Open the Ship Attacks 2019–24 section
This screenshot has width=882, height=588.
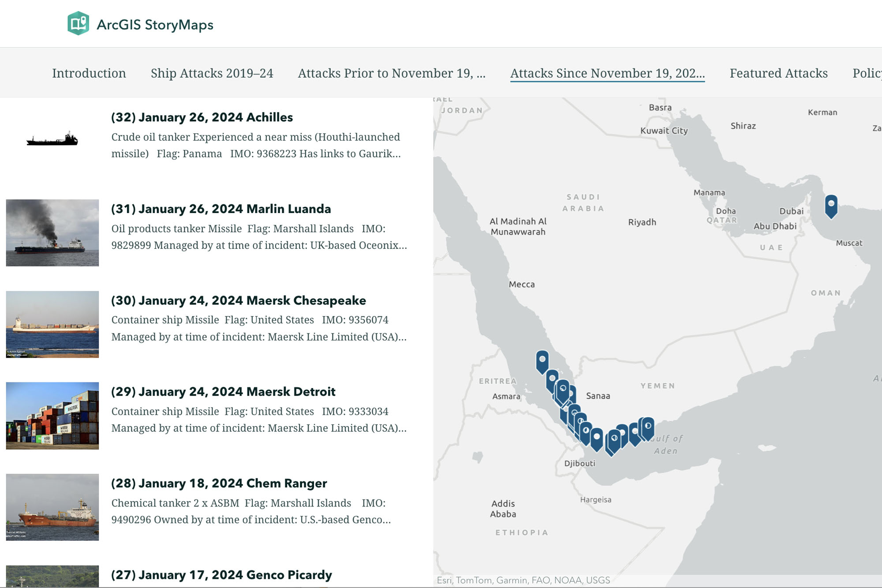click(212, 73)
